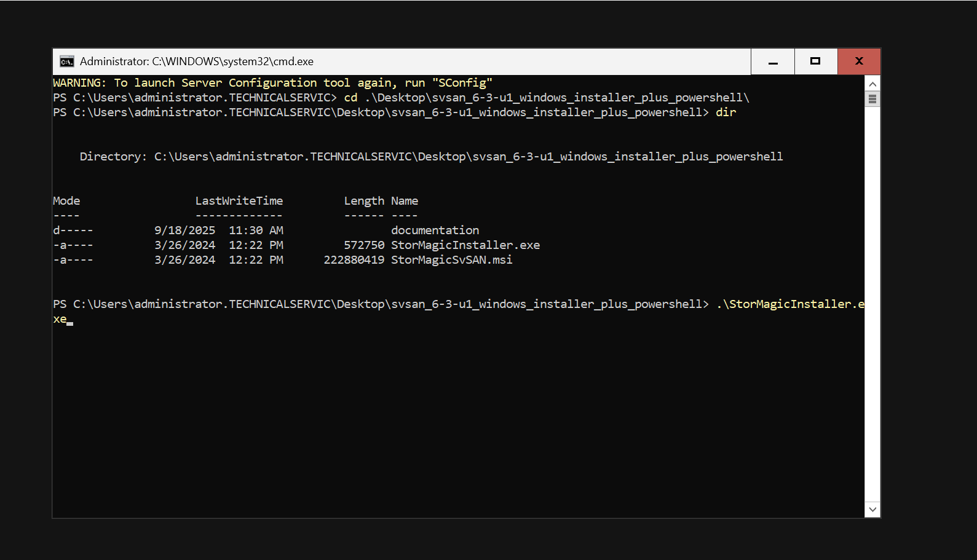Click the scrollbar down arrow
The width and height of the screenshot is (977, 560).
pos(872,510)
